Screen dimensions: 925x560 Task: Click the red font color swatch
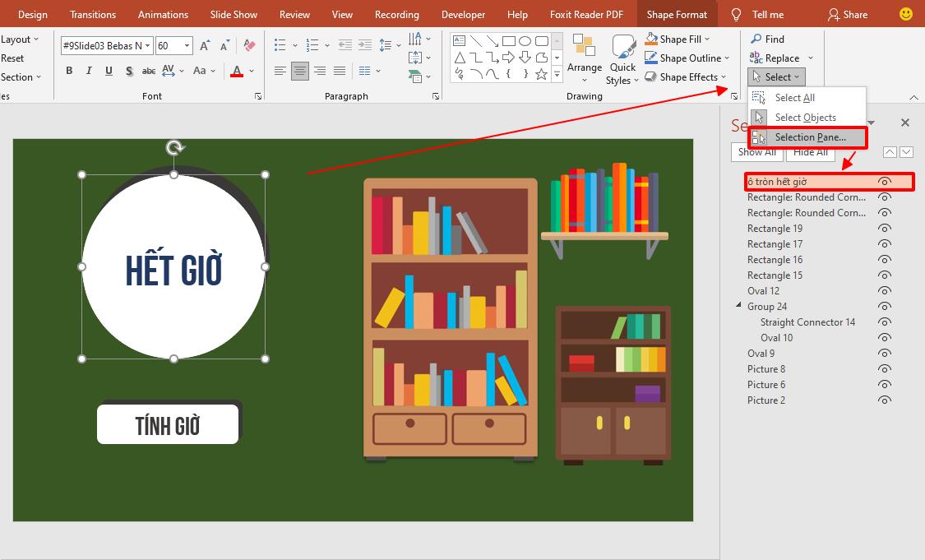pyautogui.click(x=237, y=72)
